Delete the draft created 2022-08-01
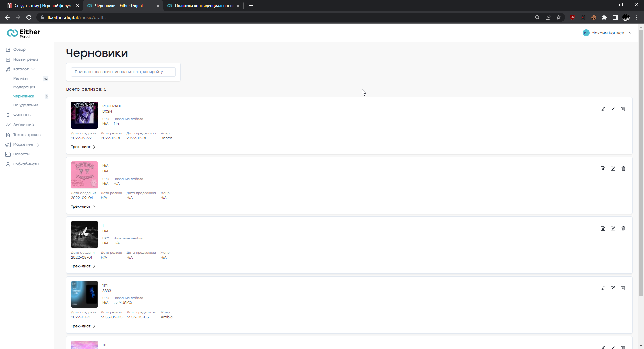This screenshot has height=349, width=644. (623, 229)
